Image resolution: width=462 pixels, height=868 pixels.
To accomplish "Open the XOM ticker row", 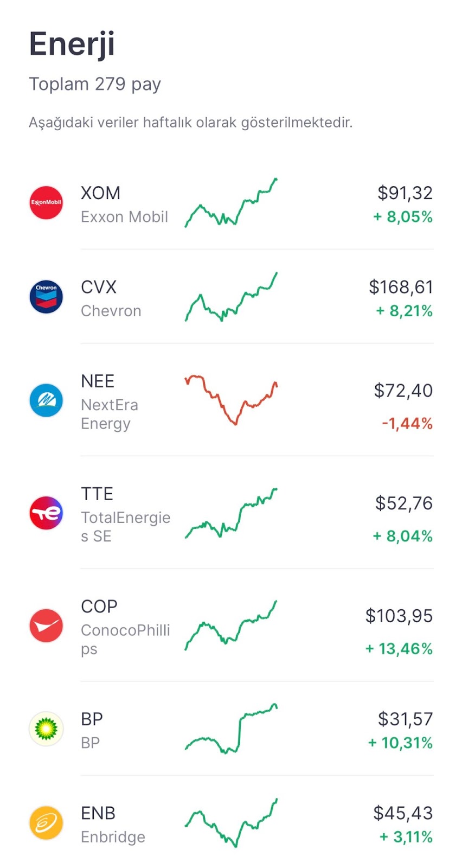I will pyautogui.click(x=231, y=203).
